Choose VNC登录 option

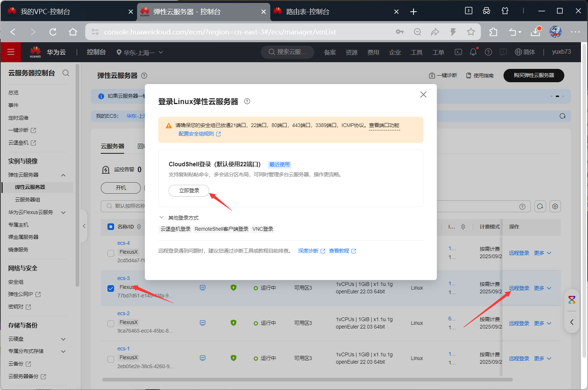pos(263,229)
